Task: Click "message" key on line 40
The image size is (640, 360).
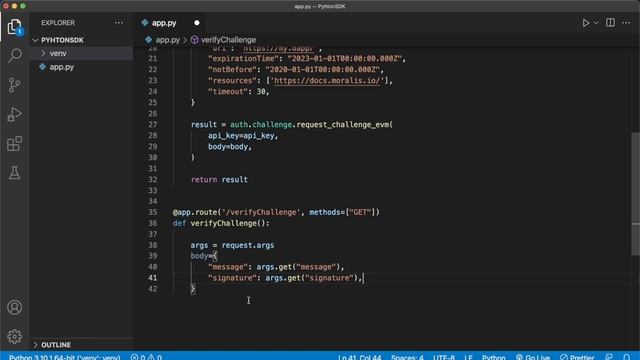Action: pos(228,267)
